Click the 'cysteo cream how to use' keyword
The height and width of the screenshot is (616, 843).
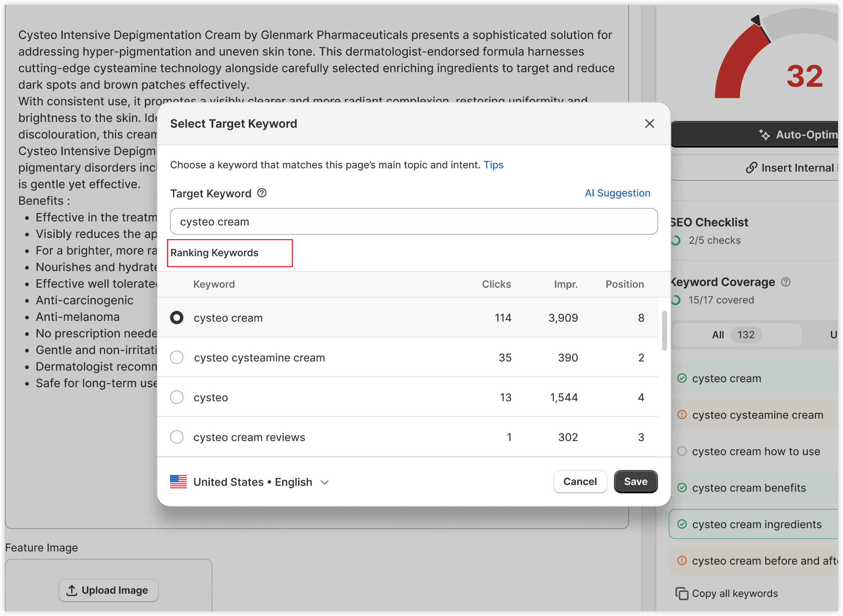756,451
